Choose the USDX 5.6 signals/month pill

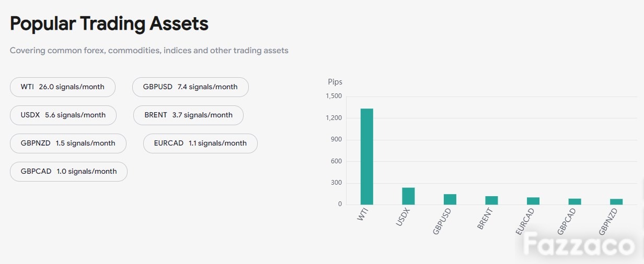63,115
